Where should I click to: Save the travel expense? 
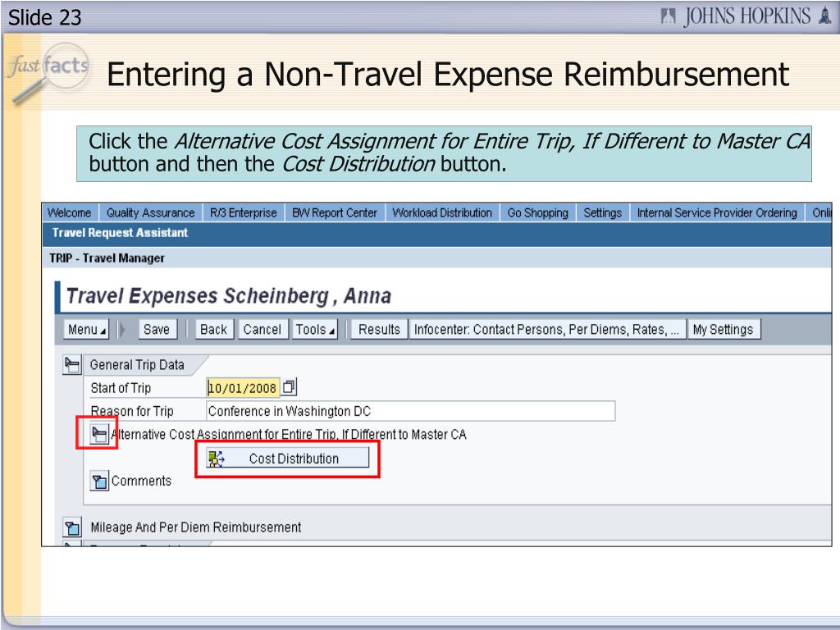tap(157, 330)
